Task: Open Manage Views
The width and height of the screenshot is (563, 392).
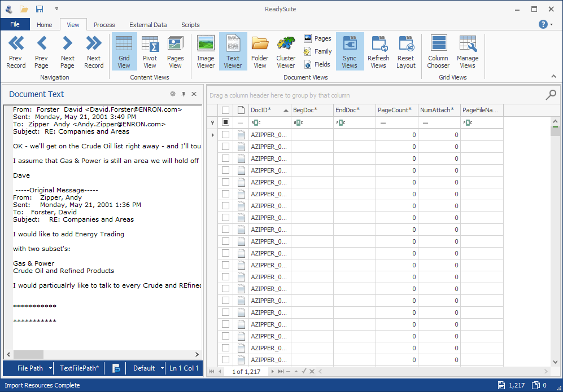Action: click(x=468, y=52)
